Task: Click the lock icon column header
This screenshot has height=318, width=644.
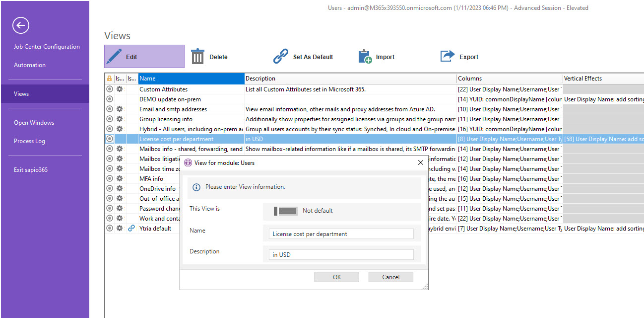Action: tap(109, 79)
